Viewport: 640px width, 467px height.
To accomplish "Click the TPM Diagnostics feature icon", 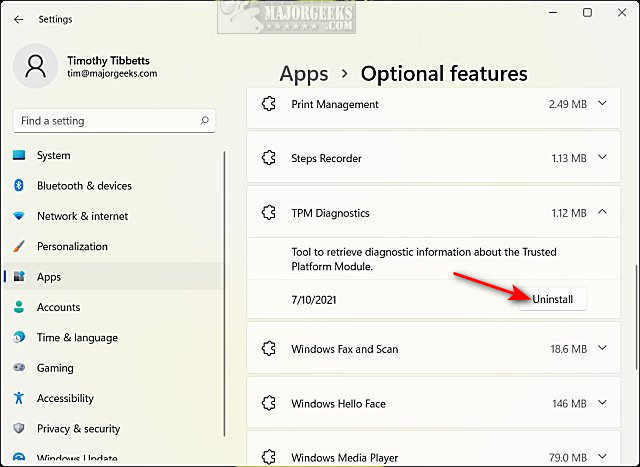I will (269, 213).
